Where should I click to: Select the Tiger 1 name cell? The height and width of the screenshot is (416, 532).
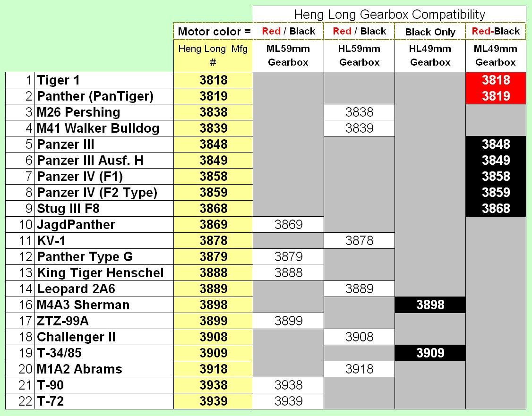tap(104, 80)
